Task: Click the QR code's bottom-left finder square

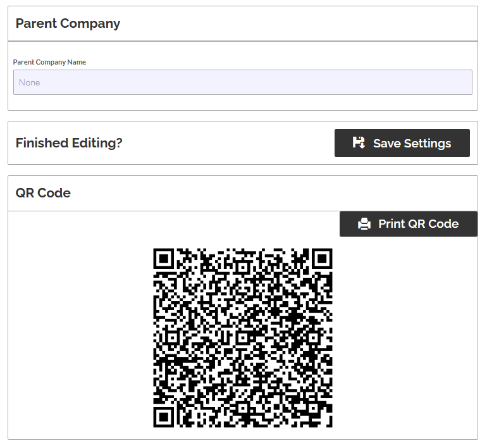Action: click(x=164, y=416)
